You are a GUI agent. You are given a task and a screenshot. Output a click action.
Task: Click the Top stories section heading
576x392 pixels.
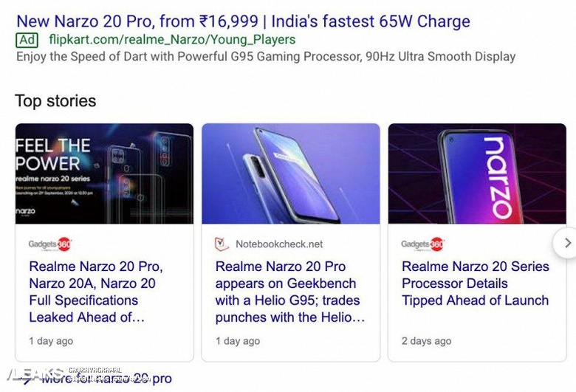point(55,100)
